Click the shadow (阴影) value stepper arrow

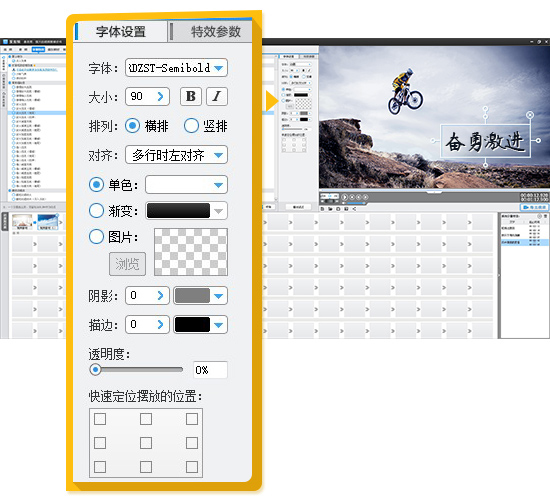click(161, 295)
